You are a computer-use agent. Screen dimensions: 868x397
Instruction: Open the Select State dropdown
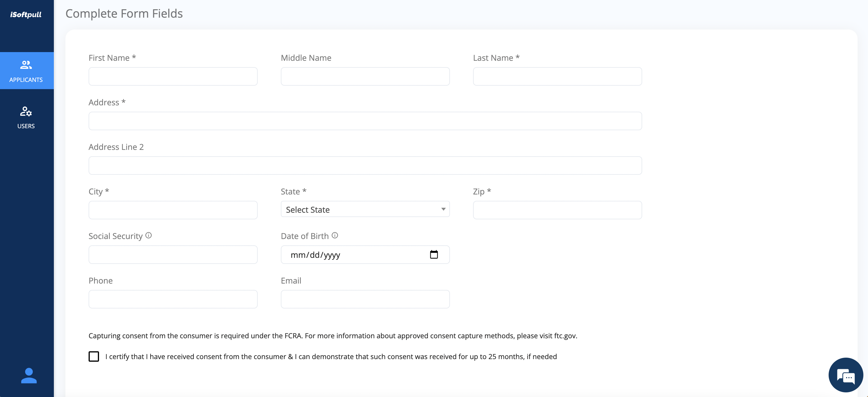pos(365,209)
